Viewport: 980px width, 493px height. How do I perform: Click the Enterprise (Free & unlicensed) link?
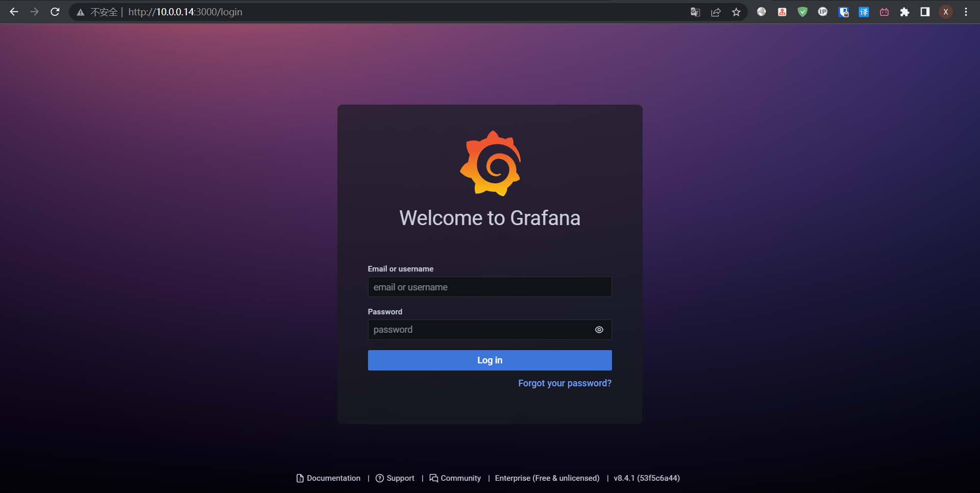click(547, 478)
